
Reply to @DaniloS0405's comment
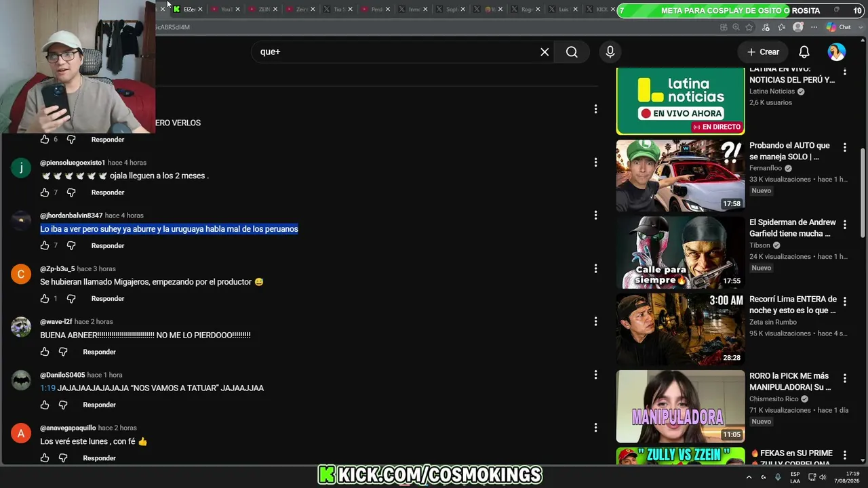(x=99, y=405)
